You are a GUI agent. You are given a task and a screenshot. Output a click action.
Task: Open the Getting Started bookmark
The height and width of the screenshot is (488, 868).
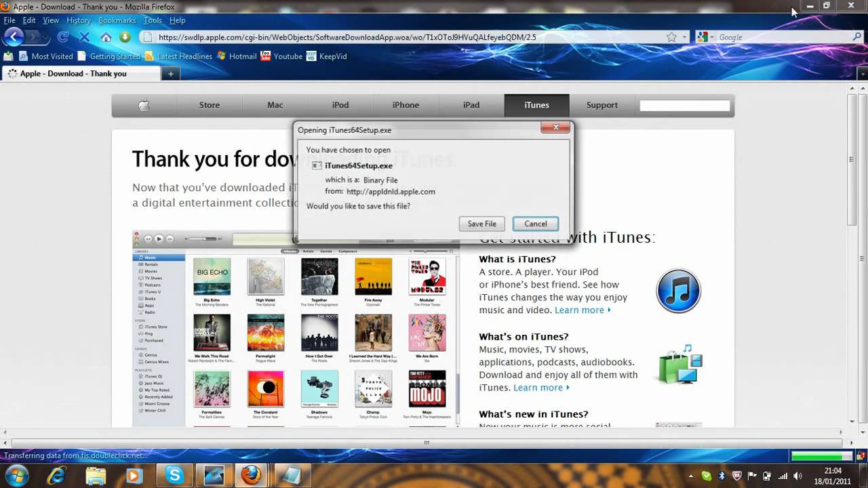click(x=109, y=56)
